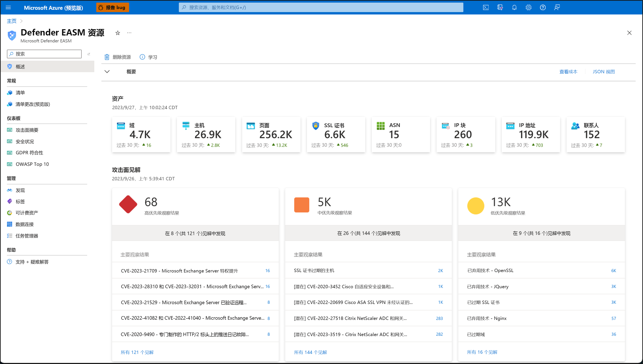
Task: Click the 报告 bug button
Action: click(x=113, y=8)
